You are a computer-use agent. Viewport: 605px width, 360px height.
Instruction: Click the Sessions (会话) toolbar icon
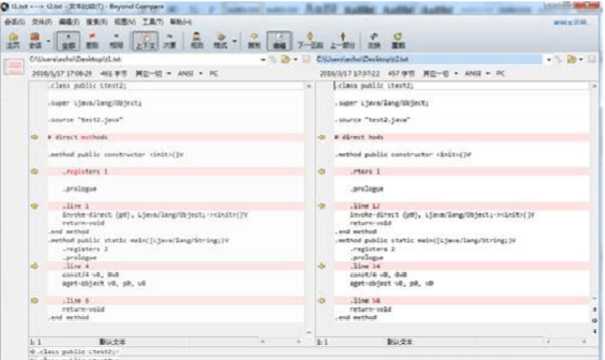coord(35,41)
